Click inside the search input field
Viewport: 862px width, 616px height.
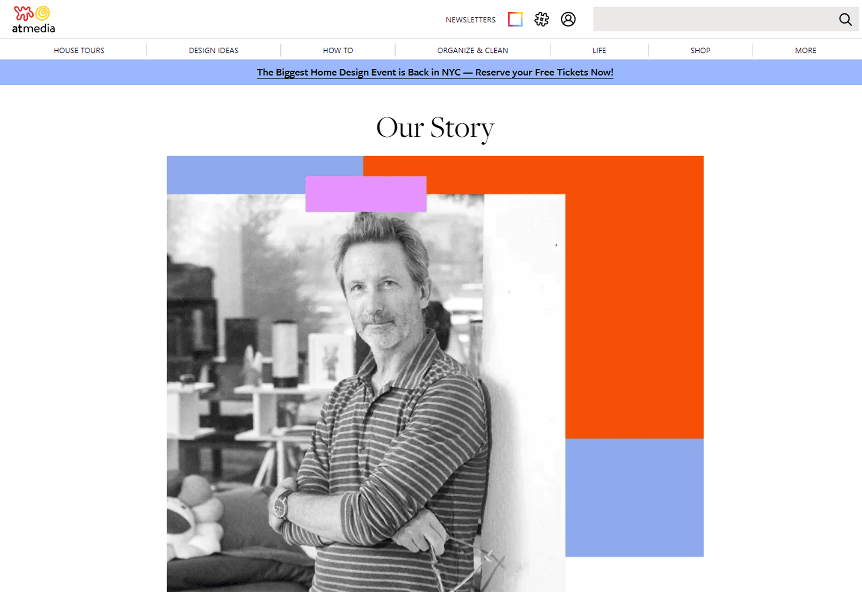coord(714,19)
